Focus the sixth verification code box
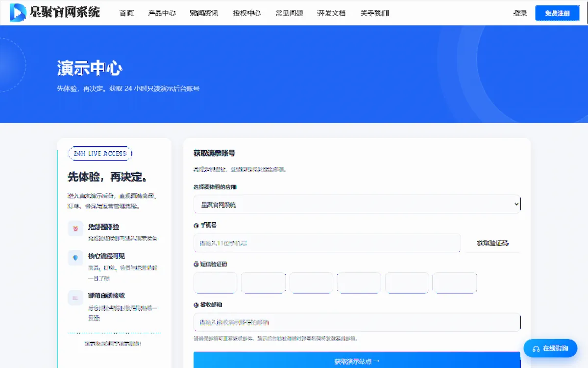The image size is (588, 368). click(455, 283)
